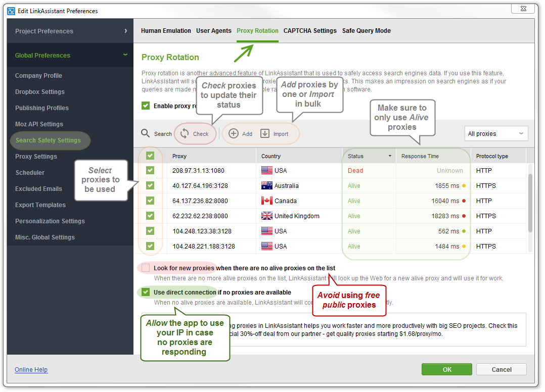This screenshot has width=545, height=392.
Task: Open Company Profile settings
Action: tap(38, 75)
